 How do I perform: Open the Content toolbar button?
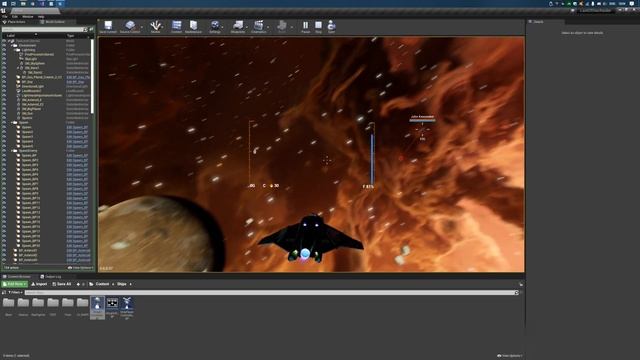pos(176,27)
